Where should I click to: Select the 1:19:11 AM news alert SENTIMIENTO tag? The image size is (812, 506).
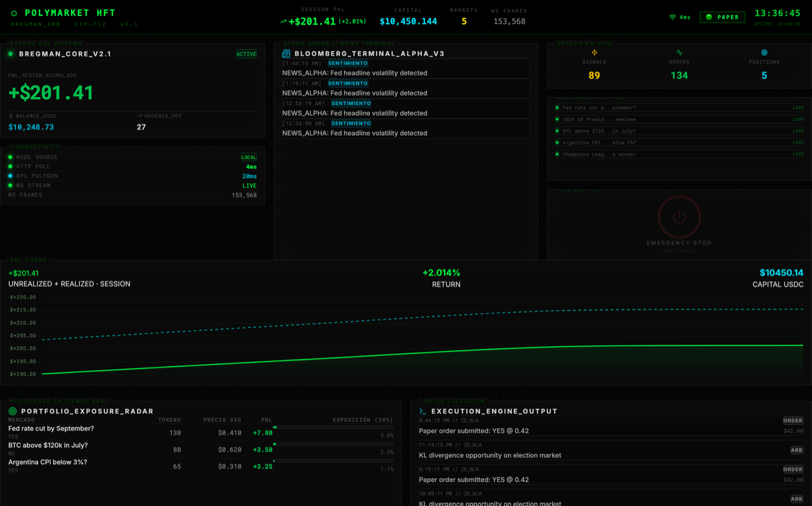click(348, 84)
